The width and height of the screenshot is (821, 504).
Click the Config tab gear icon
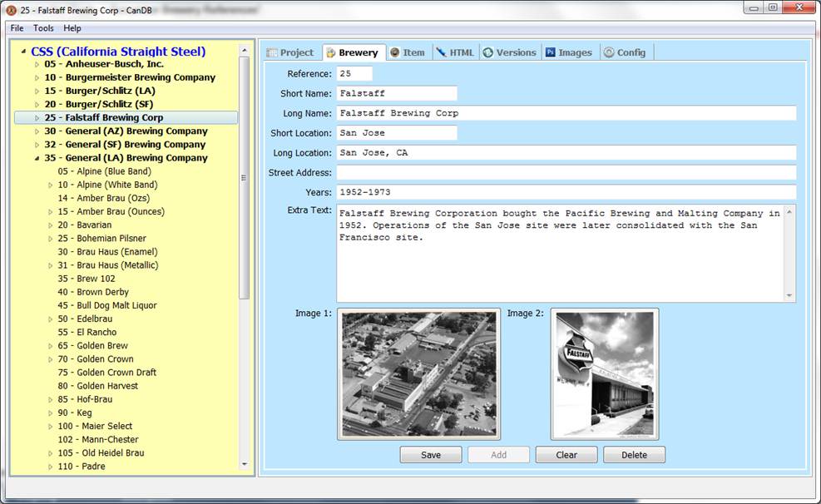609,52
